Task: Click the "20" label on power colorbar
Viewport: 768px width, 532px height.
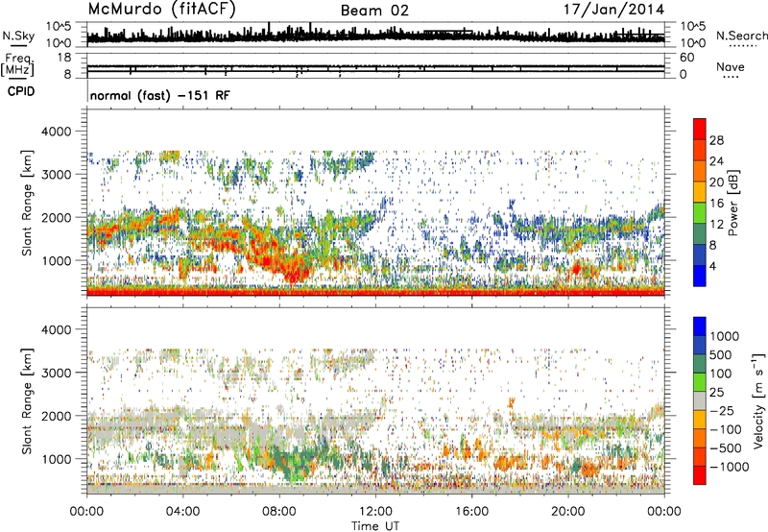Action: 716,182
